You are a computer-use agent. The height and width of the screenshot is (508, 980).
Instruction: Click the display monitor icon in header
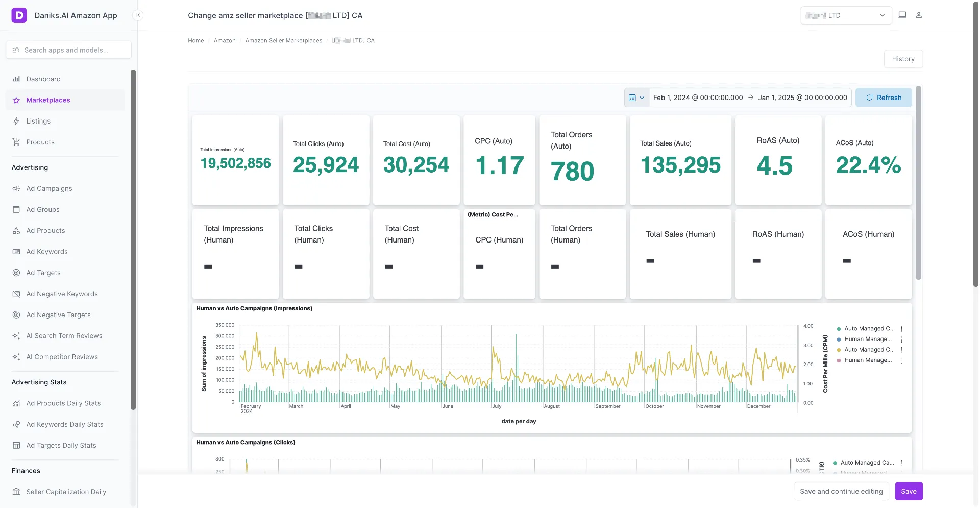pos(902,15)
